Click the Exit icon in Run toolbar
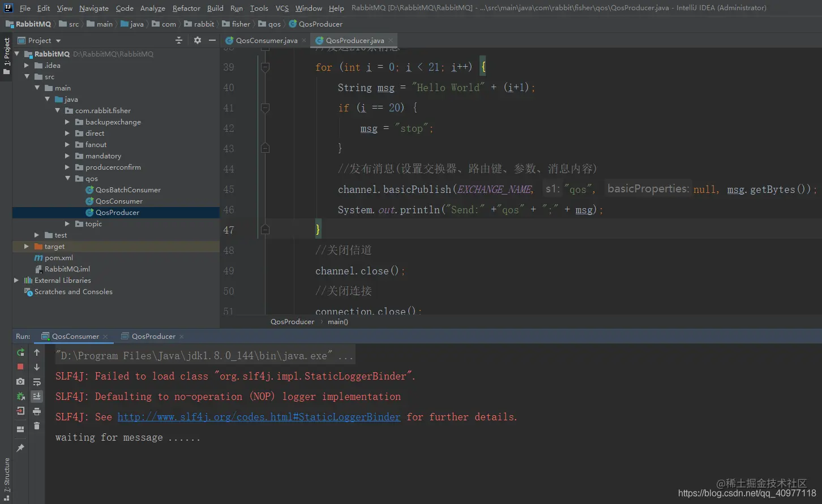The width and height of the screenshot is (822, 504). click(x=20, y=411)
